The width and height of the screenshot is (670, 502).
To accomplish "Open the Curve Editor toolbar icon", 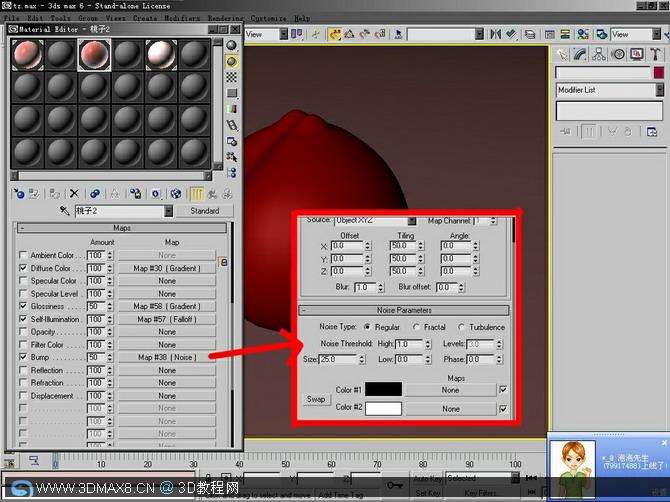I will pos(550,34).
